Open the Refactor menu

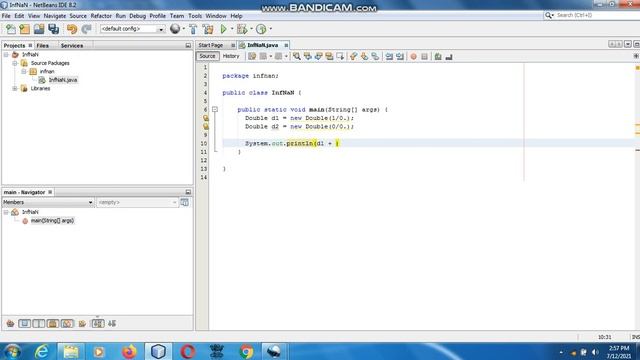[101, 16]
